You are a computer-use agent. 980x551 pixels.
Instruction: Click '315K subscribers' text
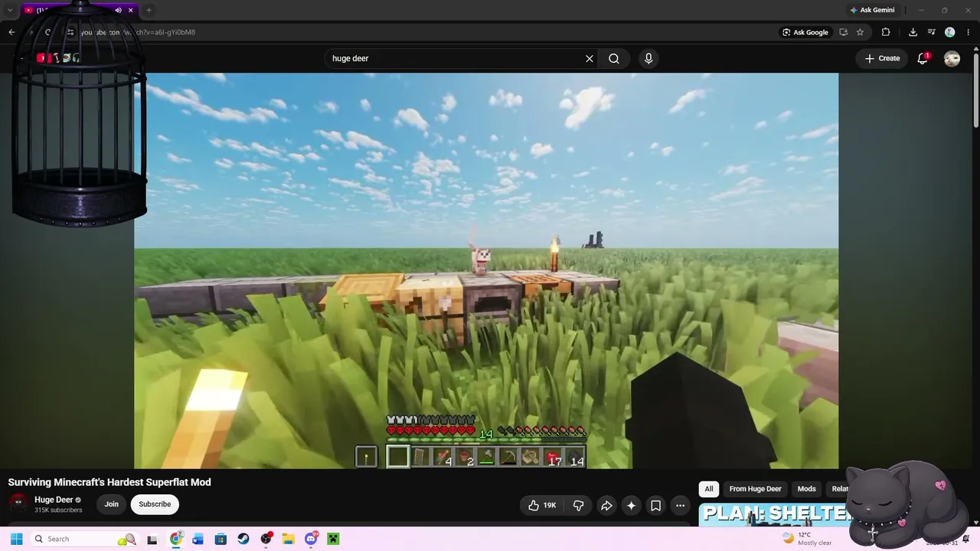pyautogui.click(x=58, y=510)
